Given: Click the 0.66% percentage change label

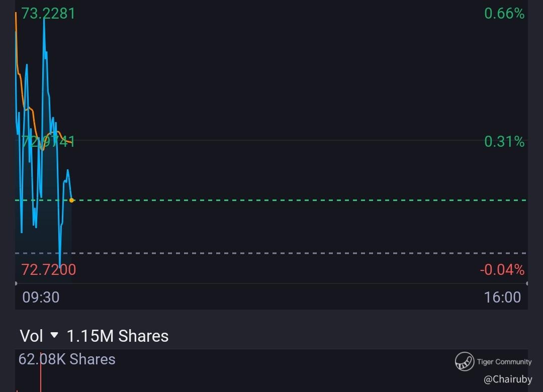Looking at the screenshot, I should tap(504, 14).
